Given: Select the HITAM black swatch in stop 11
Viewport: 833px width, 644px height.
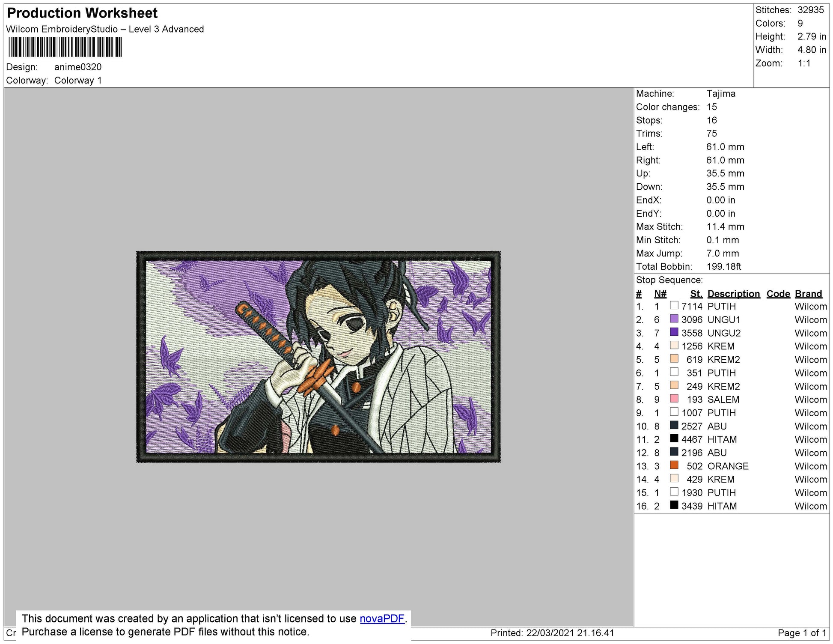Looking at the screenshot, I should (x=674, y=438).
